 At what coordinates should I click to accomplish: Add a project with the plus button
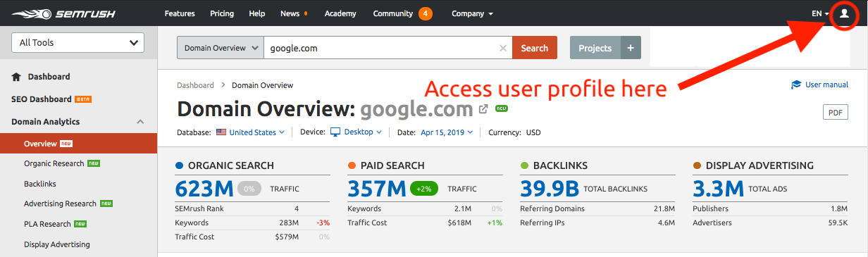click(631, 48)
